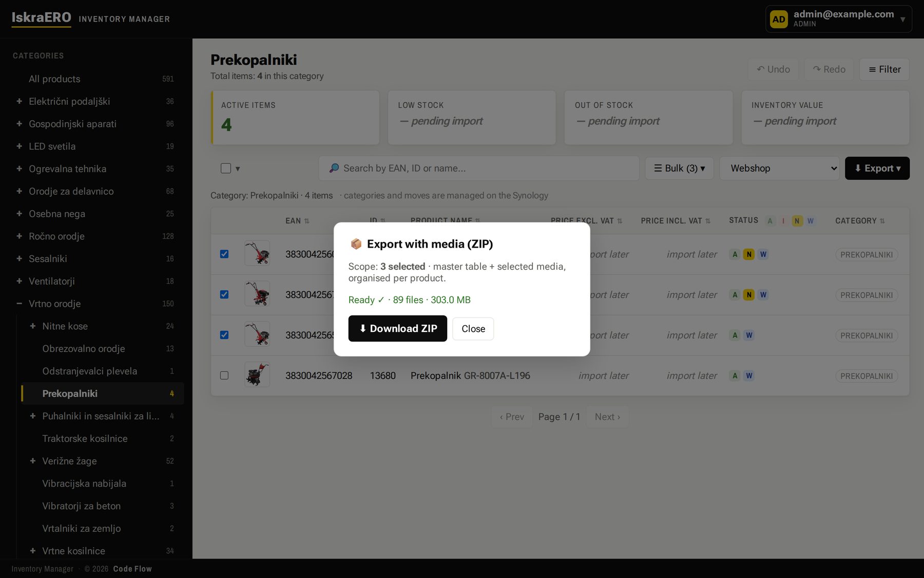Open thumbnail of Prekopalnik GR-8007A-L196
Image resolution: width=924 pixels, height=578 pixels.
257,375
